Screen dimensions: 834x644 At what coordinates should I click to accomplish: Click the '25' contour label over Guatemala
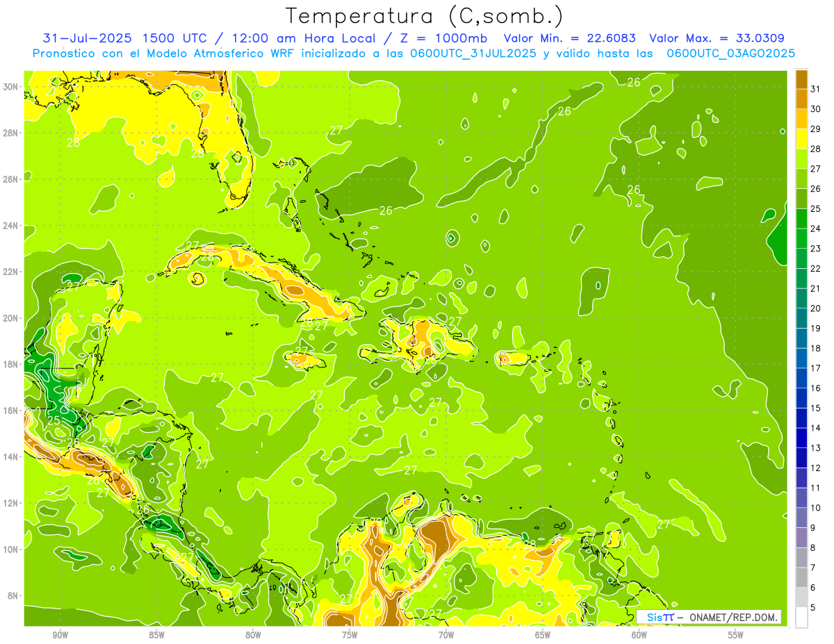(54, 420)
